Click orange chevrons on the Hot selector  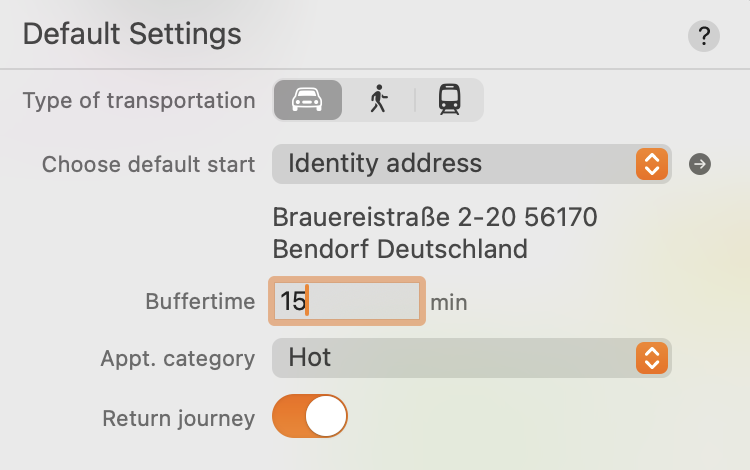pos(652,358)
